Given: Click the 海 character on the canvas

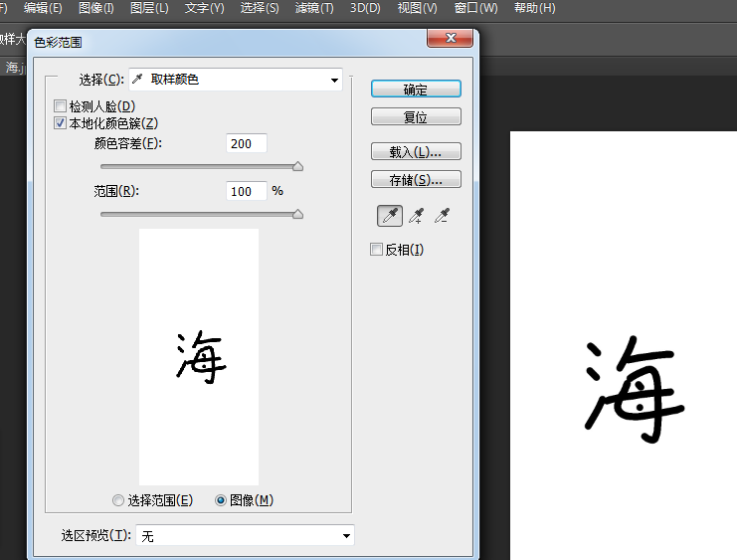Looking at the screenshot, I should [635, 389].
